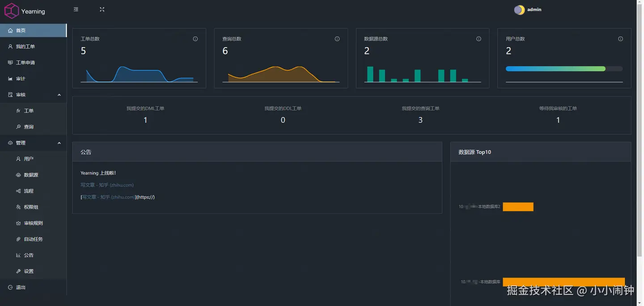Select 权限组 in the sidebar

33,207
